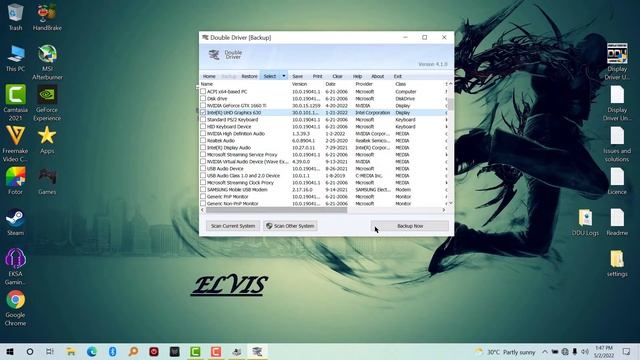
Task: Open the Apps star folder icon
Action: coord(47,140)
